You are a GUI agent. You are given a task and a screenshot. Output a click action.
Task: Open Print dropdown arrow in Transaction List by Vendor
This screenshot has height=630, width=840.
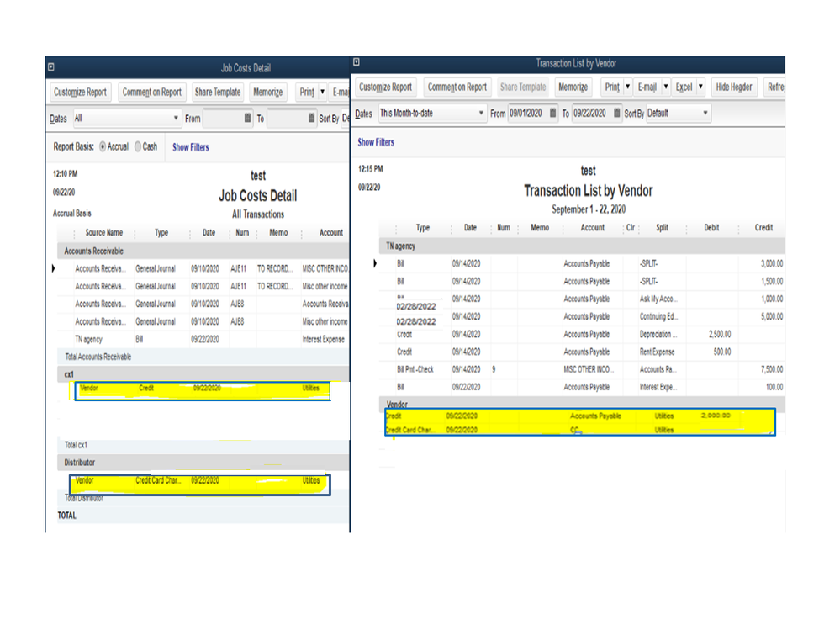point(628,87)
